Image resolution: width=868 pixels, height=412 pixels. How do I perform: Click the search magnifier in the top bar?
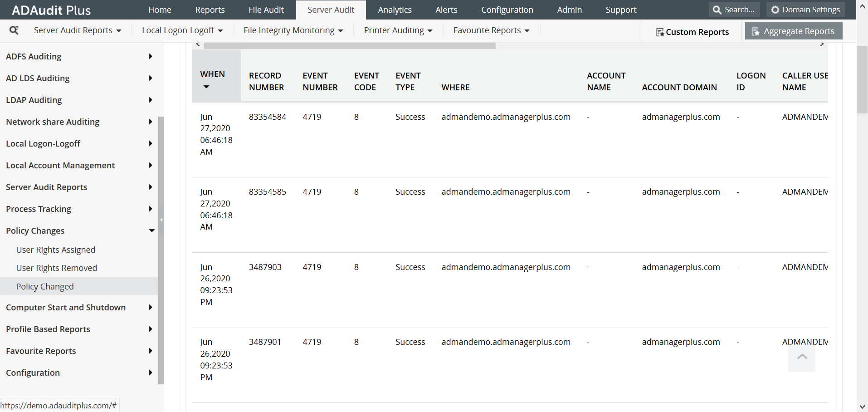(717, 9)
